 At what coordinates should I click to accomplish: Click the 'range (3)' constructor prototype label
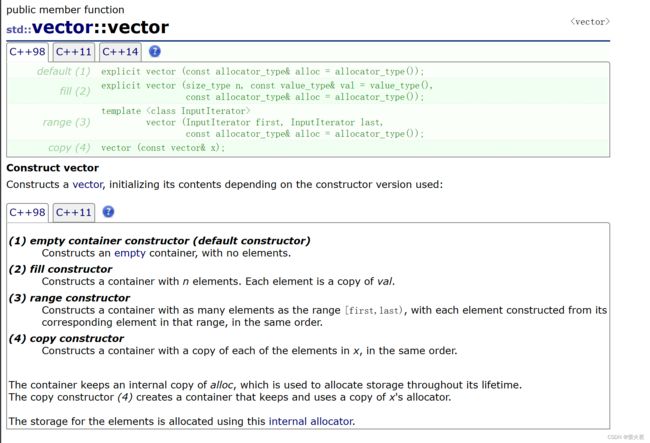[x=66, y=122]
